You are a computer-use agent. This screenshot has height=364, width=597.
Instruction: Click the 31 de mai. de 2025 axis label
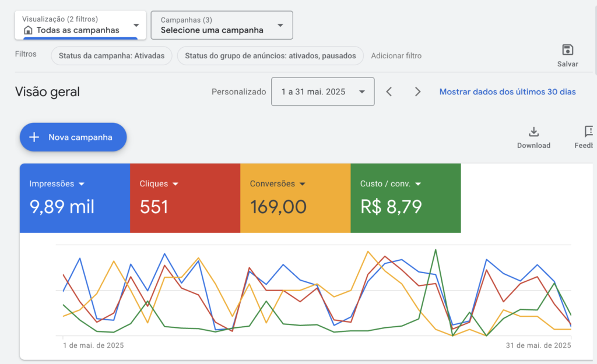(x=538, y=345)
